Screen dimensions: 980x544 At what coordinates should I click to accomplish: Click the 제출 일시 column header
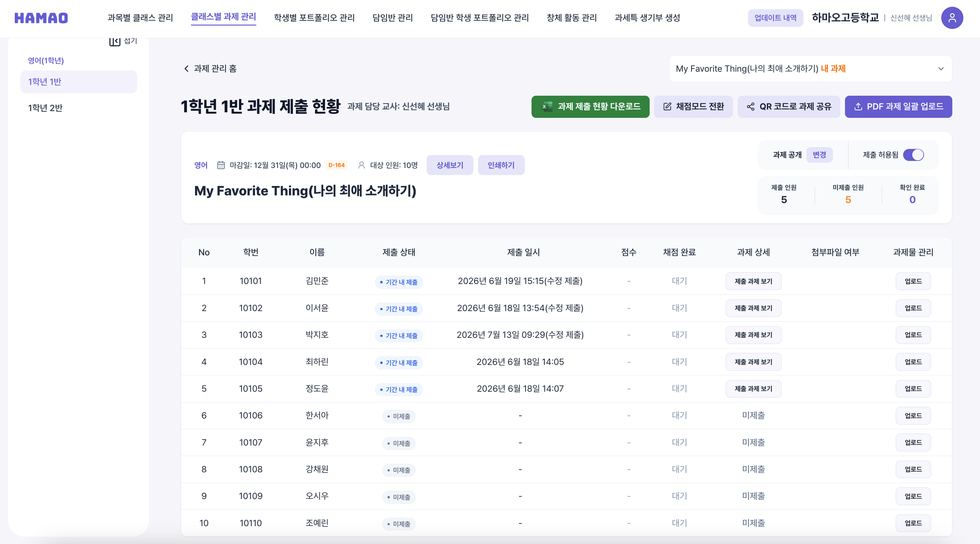point(524,252)
